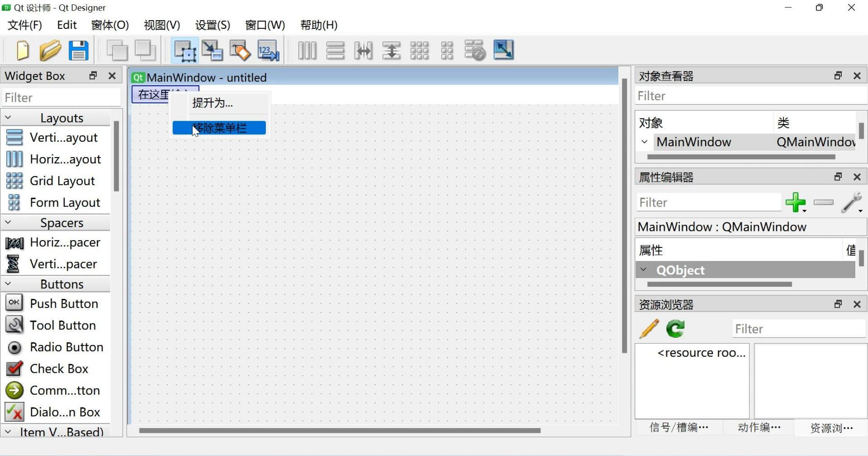Switch to Edit Signals/Slots mode icon
Image resolution: width=868 pixels, height=456 pixels.
click(212, 50)
